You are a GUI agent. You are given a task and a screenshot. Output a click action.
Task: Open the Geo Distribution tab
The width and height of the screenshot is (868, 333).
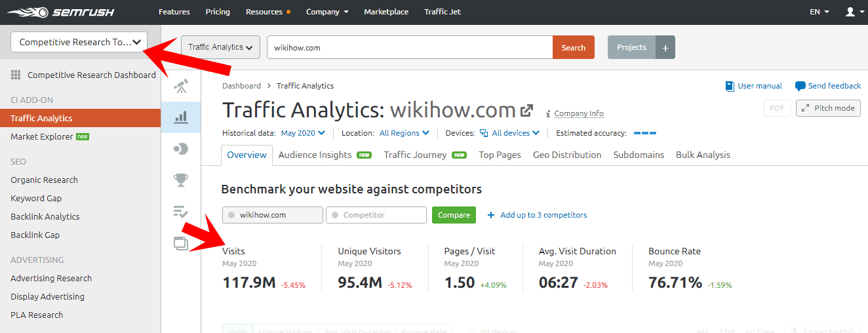[x=566, y=155]
